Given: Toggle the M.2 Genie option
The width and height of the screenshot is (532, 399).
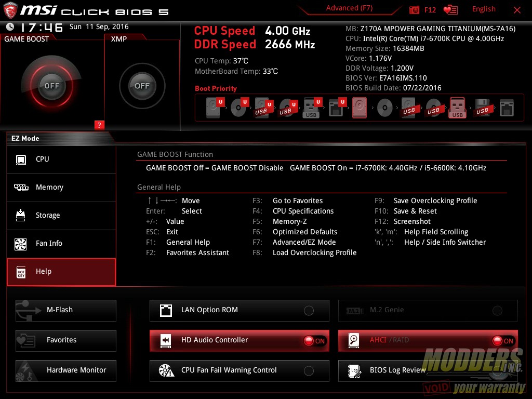Looking at the screenshot, I should pyautogui.click(x=428, y=310).
